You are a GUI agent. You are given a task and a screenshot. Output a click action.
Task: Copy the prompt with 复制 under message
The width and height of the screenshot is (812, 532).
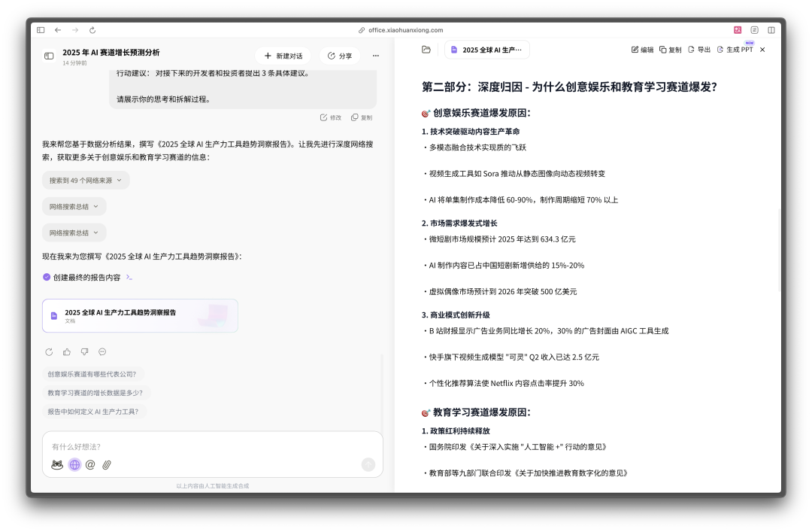click(x=362, y=117)
